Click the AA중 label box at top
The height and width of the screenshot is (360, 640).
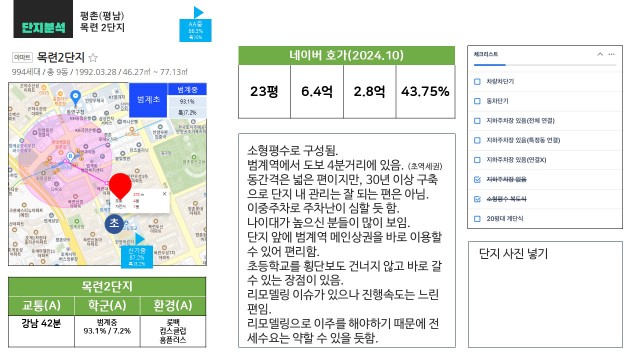point(196,30)
